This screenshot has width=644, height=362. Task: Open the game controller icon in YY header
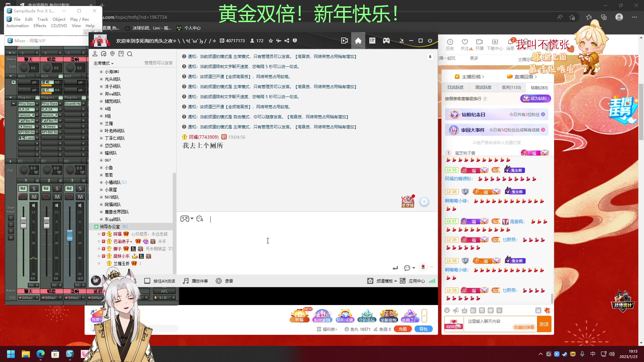pyautogui.click(x=386, y=41)
